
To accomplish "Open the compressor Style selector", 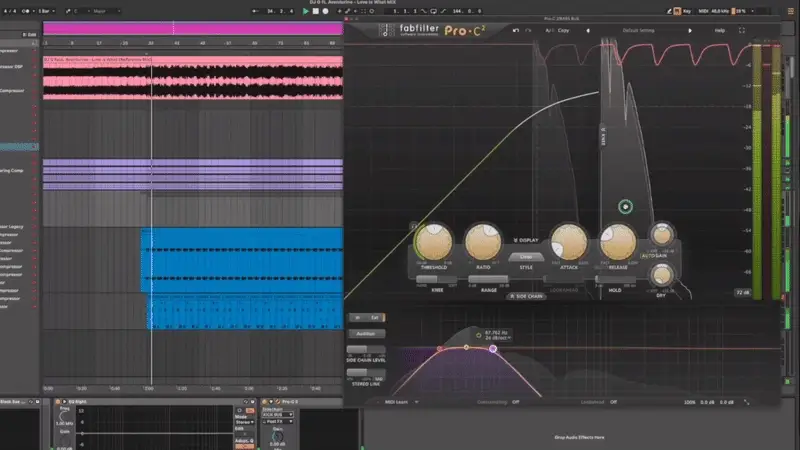I will pyautogui.click(x=526, y=257).
